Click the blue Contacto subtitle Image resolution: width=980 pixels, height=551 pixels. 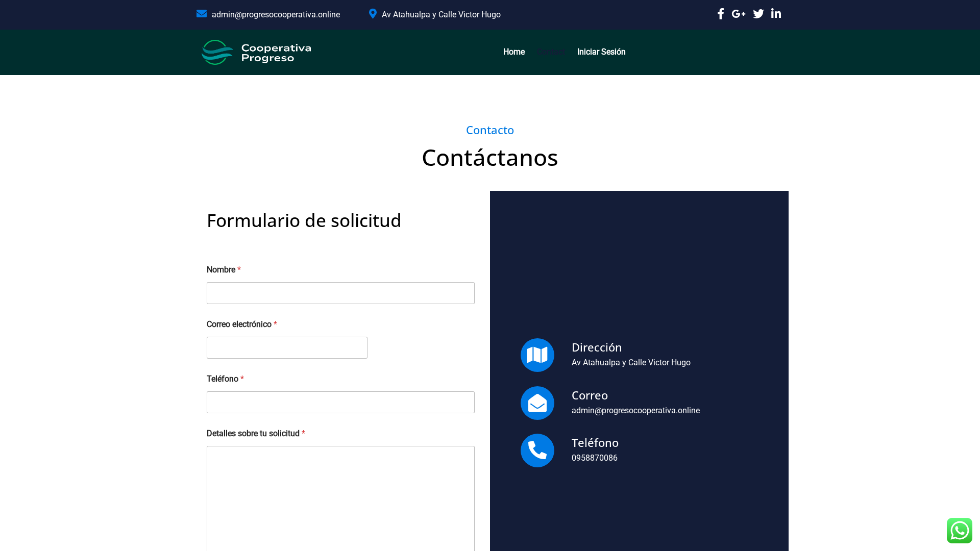[490, 130]
